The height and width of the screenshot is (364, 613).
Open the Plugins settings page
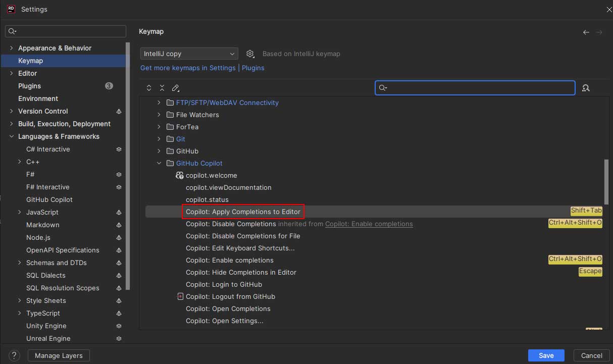tap(29, 86)
